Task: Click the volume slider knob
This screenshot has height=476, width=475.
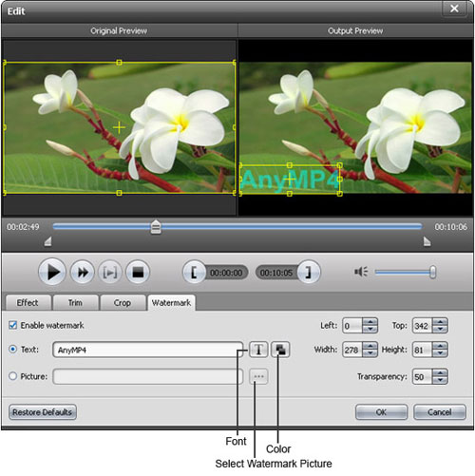Action: [x=432, y=272]
